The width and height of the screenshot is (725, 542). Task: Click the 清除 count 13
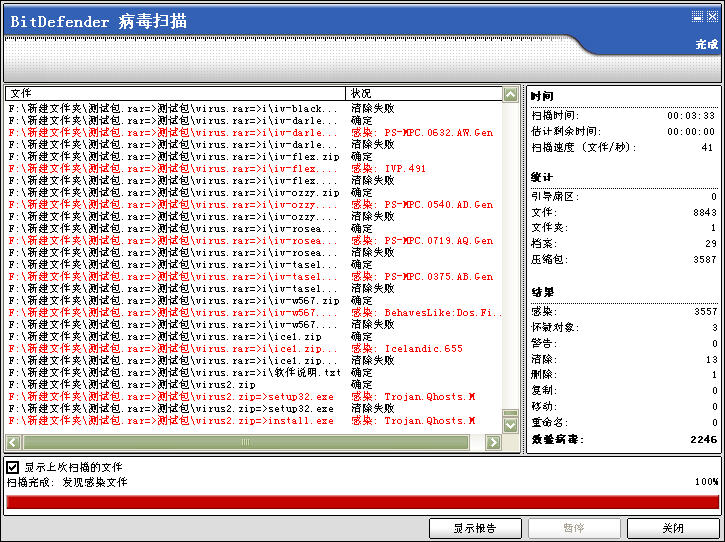[x=712, y=360]
